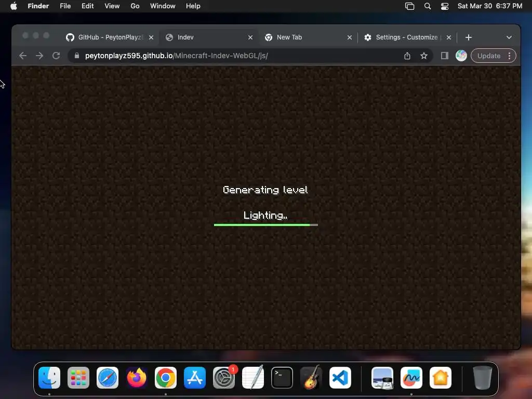
Task: Open Launchpad from the Dock
Action: 78,378
